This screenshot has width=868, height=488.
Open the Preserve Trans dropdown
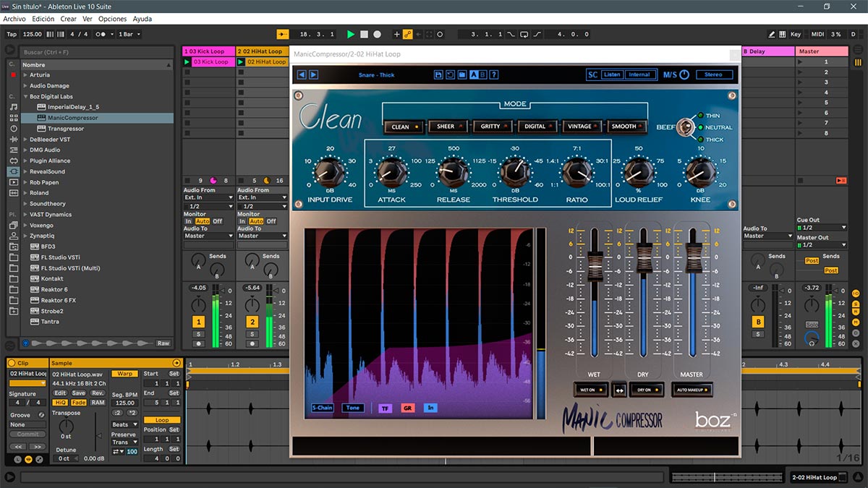[125, 442]
